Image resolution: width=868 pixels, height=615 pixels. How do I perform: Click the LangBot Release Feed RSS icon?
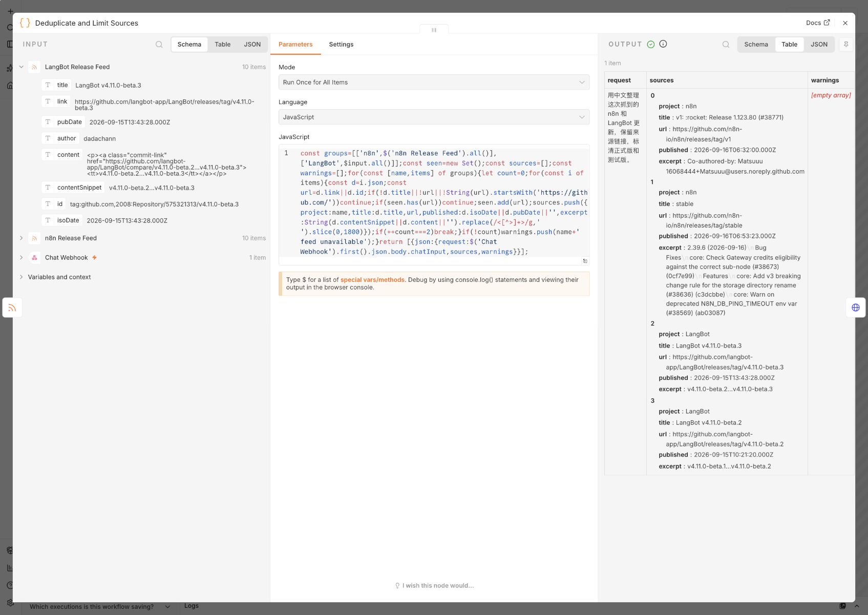(34, 67)
